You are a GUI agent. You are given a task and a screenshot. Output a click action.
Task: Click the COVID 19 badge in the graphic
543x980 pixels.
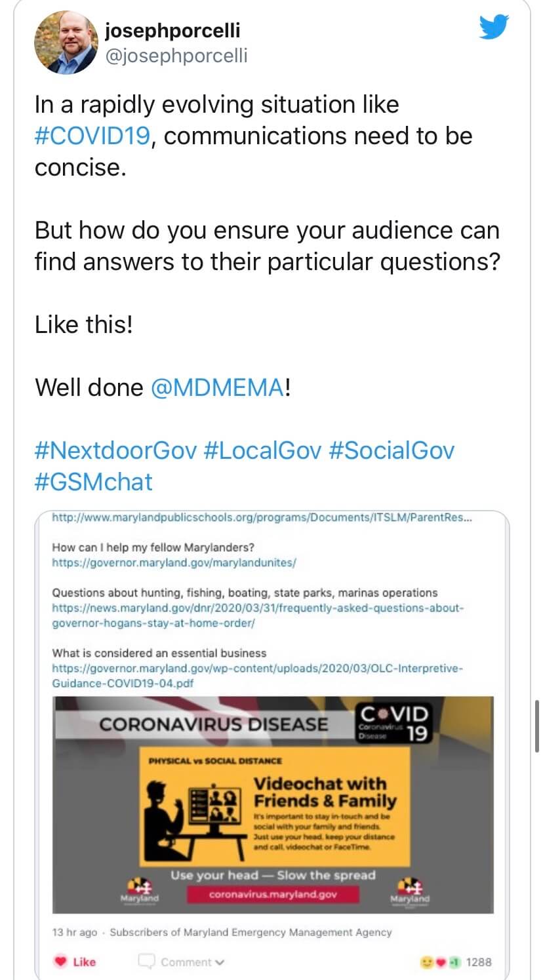pos(393,723)
